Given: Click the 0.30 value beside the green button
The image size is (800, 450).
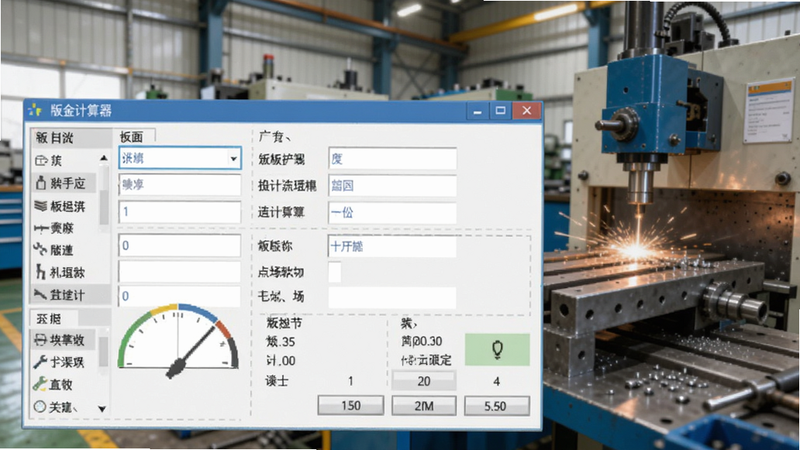Looking at the screenshot, I should (x=422, y=341).
